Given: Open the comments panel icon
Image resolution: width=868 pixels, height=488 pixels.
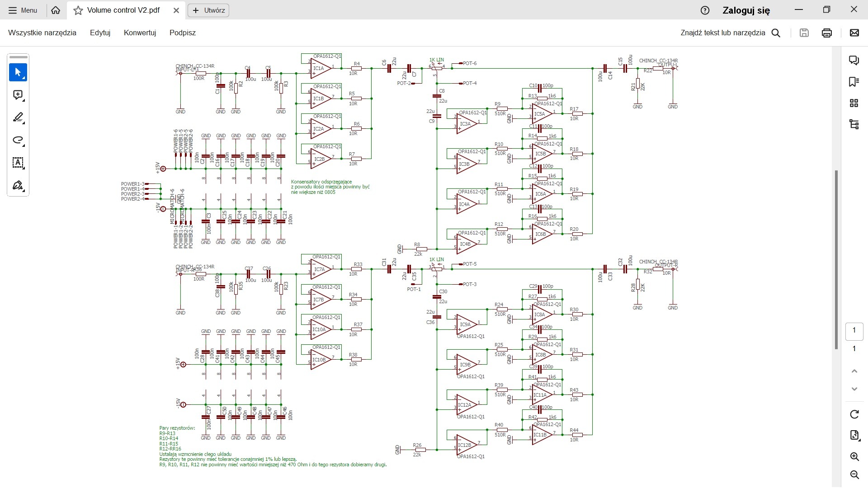Looking at the screenshot, I should pos(854,60).
